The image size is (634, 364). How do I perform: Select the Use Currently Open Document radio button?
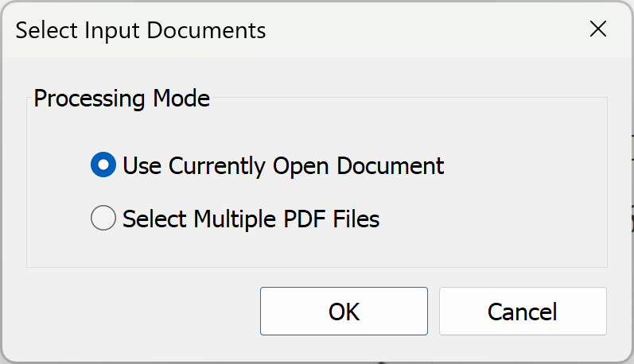click(x=103, y=166)
